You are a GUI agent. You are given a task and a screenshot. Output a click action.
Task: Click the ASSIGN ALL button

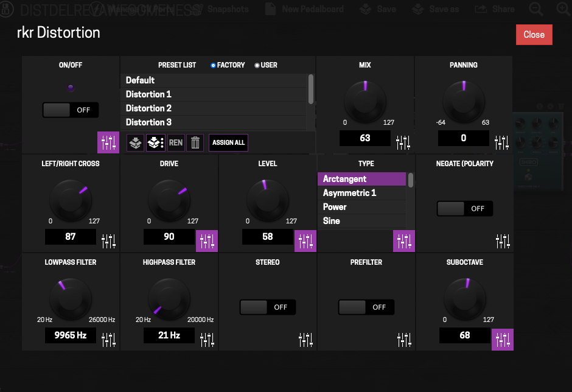pyautogui.click(x=228, y=143)
